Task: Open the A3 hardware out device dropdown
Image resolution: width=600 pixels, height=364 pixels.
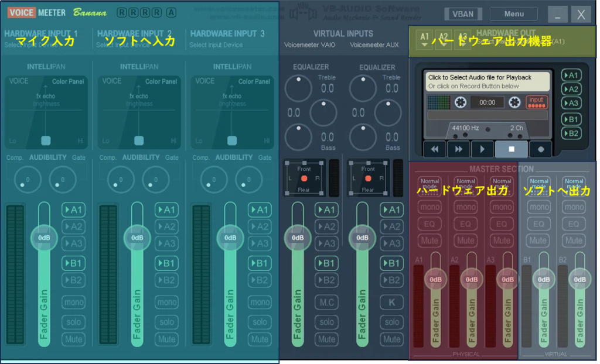Action: [462, 39]
